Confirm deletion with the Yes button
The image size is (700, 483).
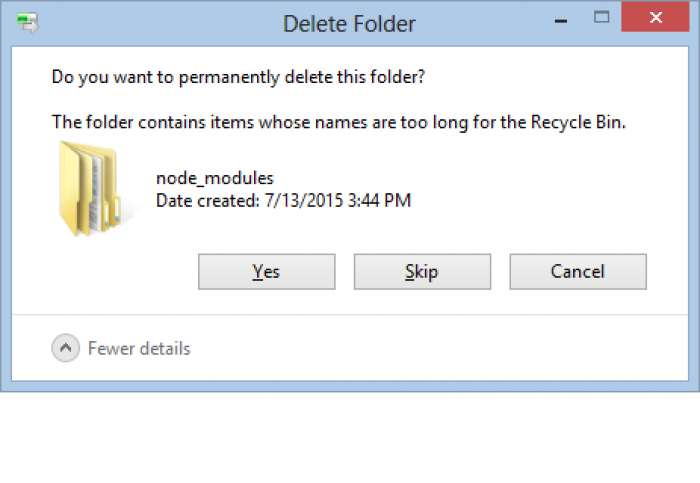pyautogui.click(x=267, y=272)
